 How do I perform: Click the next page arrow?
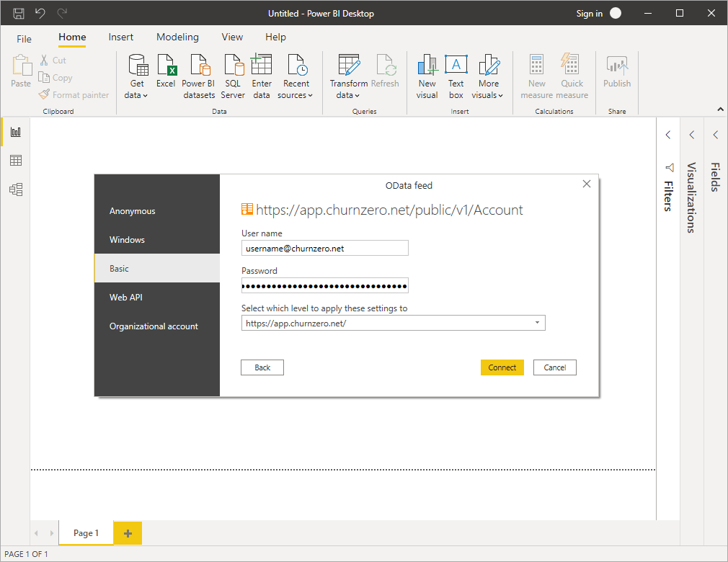51,533
